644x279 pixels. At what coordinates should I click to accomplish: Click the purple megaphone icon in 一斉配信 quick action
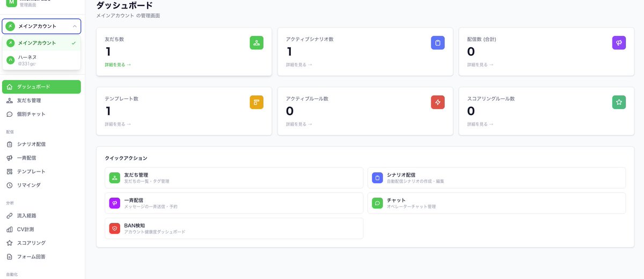pyautogui.click(x=114, y=203)
